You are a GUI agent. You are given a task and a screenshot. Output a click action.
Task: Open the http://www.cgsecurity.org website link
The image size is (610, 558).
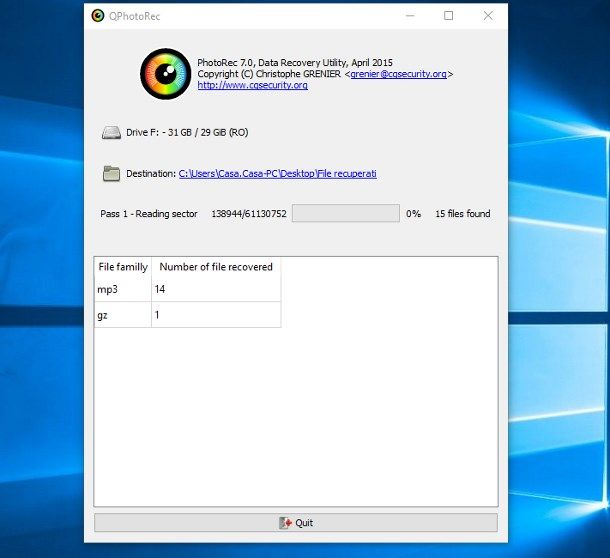pyautogui.click(x=252, y=85)
